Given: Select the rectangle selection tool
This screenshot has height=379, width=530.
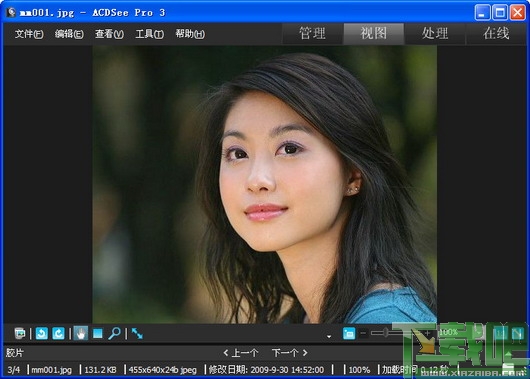Looking at the screenshot, I should (x=98, y=334).
